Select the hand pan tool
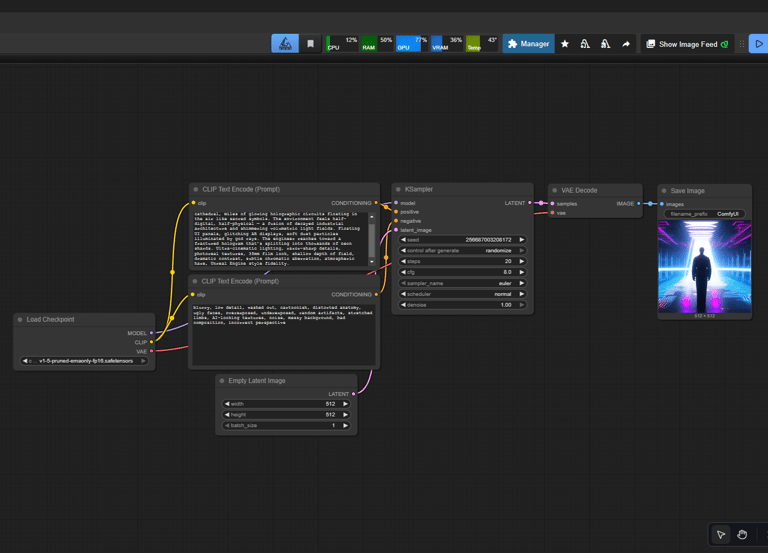 (x=742, y=535)
